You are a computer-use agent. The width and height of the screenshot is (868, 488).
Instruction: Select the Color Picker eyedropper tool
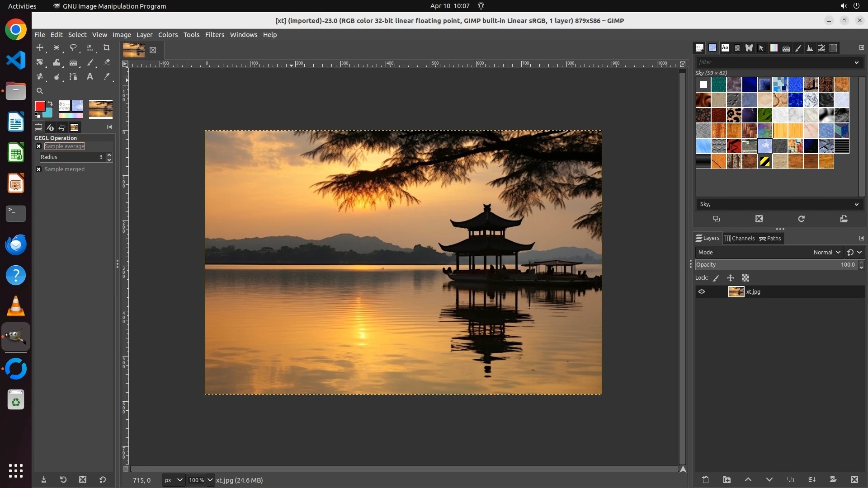107,77
